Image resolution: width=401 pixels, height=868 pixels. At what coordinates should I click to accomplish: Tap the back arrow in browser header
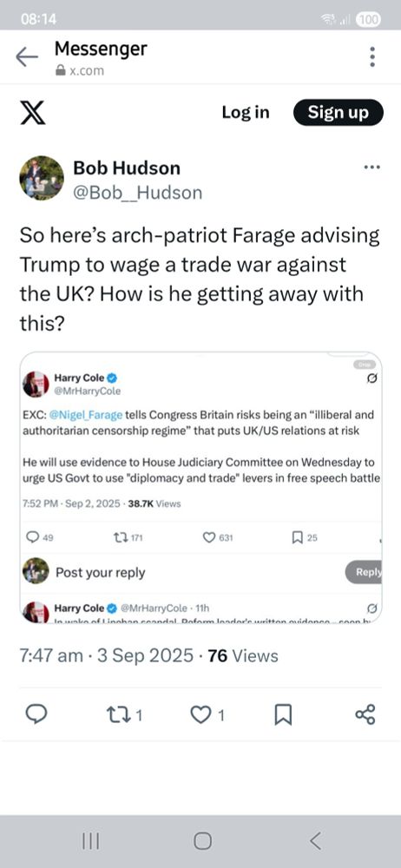coord(27,56)
